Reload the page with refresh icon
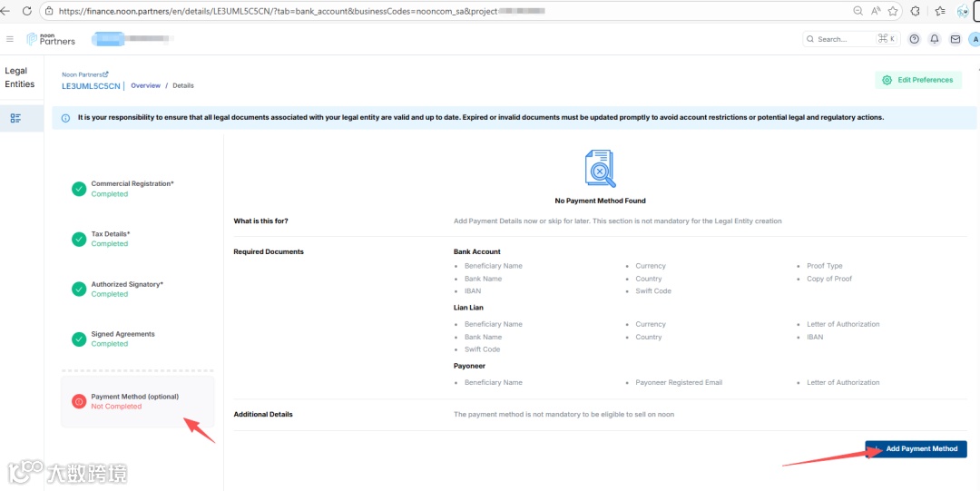This screenshot has height=491, width=980. point(27,11)
